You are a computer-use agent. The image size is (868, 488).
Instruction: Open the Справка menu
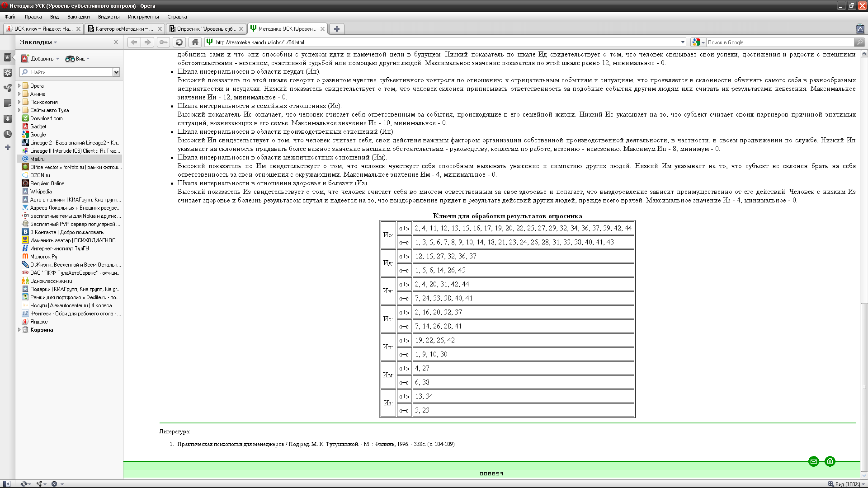coord(177,17)
